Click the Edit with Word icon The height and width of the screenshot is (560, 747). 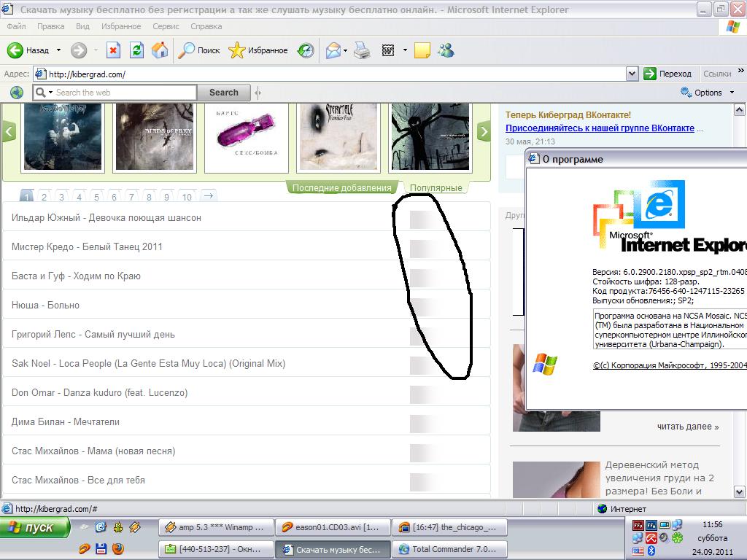pyautogui.click(x=388, y=50)
